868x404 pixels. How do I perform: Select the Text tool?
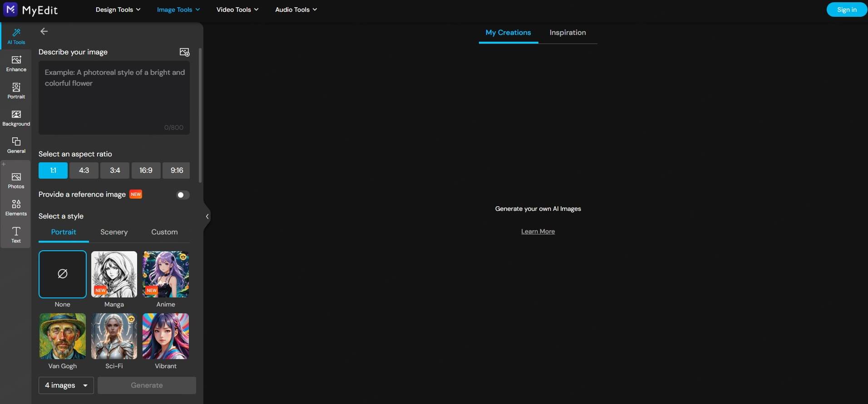tap(16, 235)
